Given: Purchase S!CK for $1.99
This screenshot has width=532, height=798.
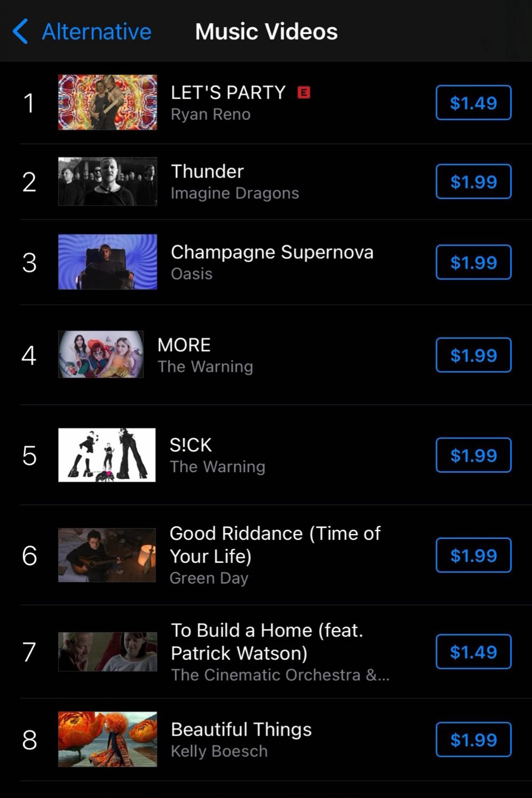Looking at the screenshot, I should click(473, 455).
